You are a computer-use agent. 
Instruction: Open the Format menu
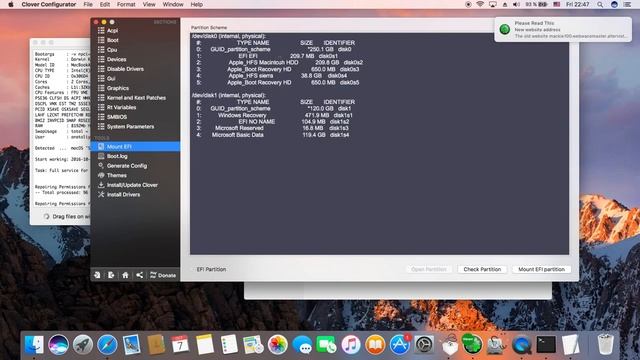[126, 4]
